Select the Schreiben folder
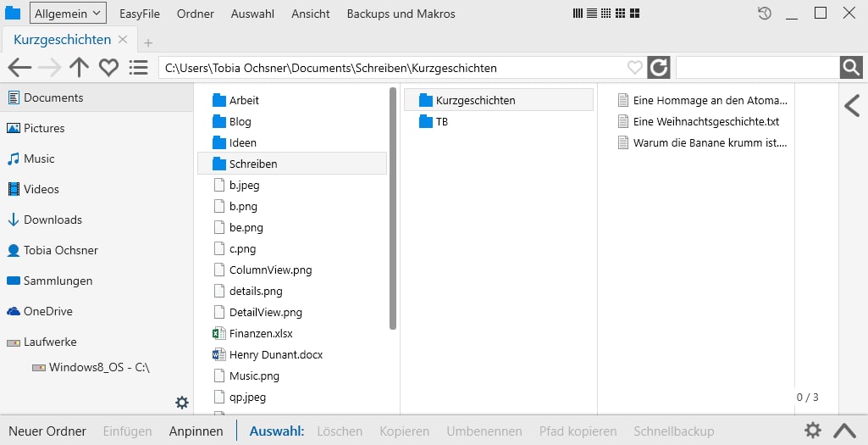This screenshot has height=445, width=868. (291, 164)
